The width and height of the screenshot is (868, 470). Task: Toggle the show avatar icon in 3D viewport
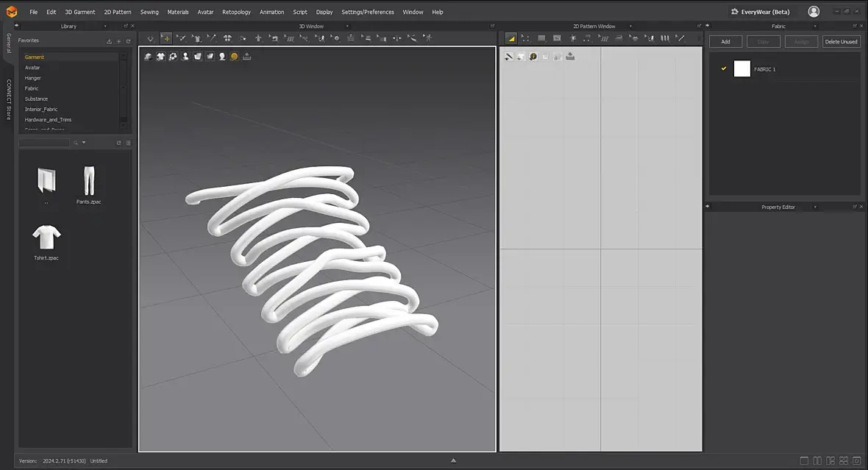[185, 57]
